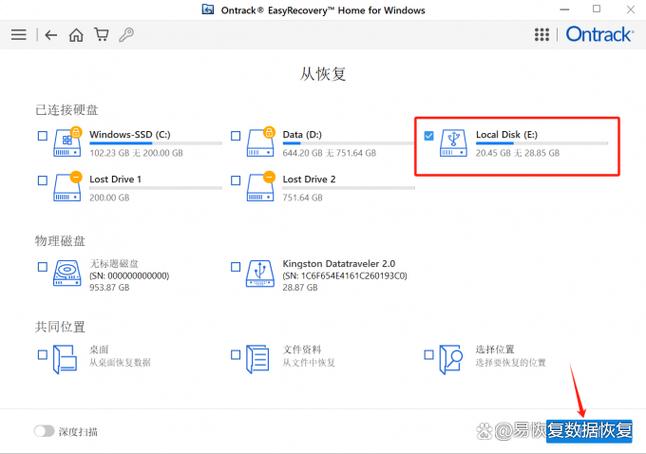Click the Local Disk (E:) usage bar

click(x=542, y=143)
